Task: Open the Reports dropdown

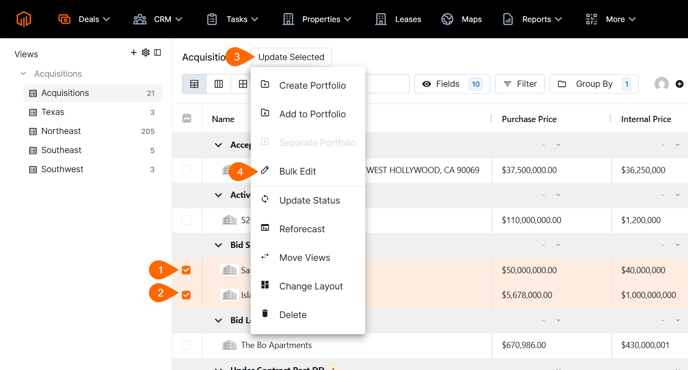Action: click(x=532, y=19)
